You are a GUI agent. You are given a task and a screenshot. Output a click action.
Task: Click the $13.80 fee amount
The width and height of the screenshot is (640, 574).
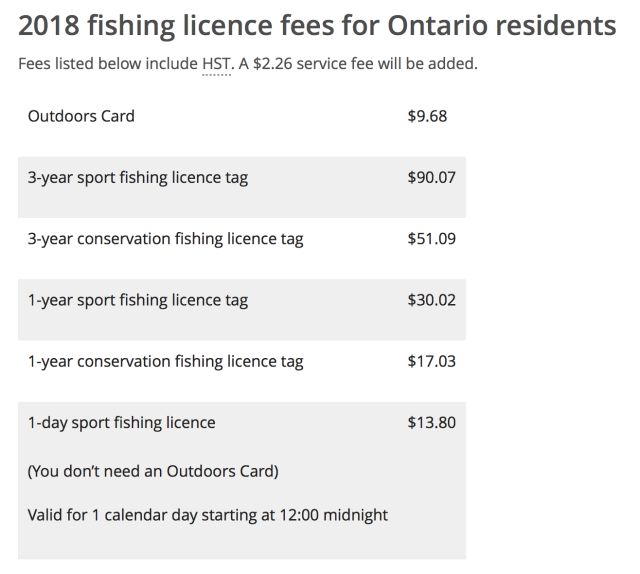click(x=431, y=423)
